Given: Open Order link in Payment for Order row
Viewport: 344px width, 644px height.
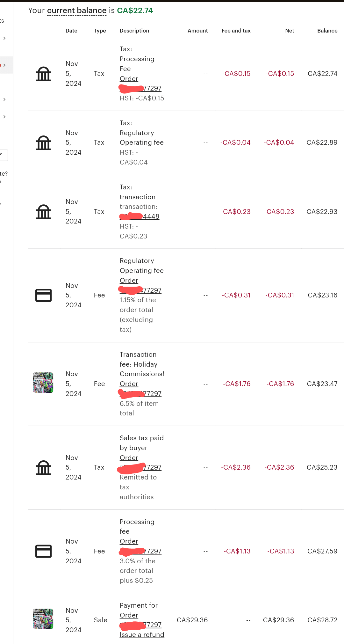Looking at the screenshot, I should (129, 615).
